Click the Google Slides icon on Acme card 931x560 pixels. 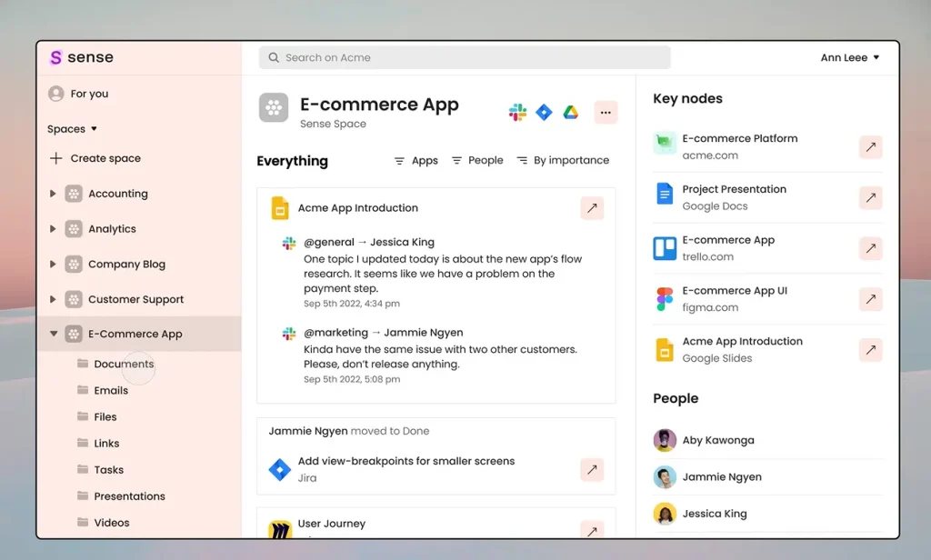pos(280,208)
